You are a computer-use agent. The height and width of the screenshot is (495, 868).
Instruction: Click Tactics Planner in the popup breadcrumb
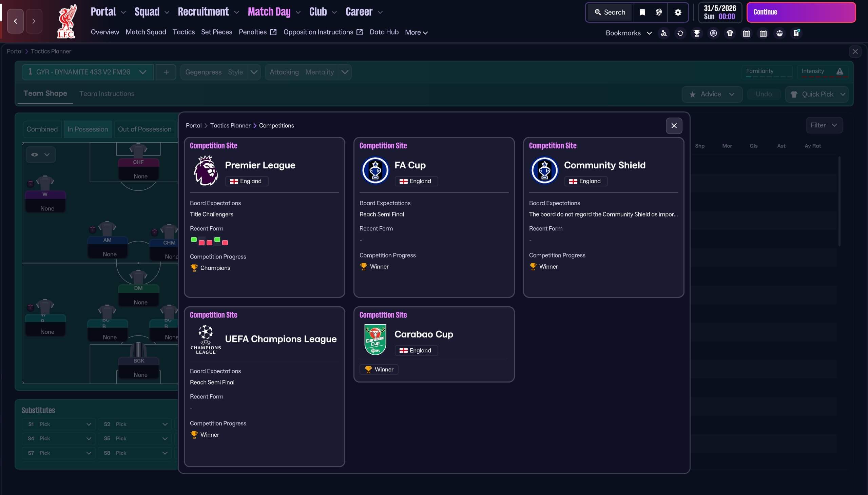pyautogui.click(x=230, y=125)
